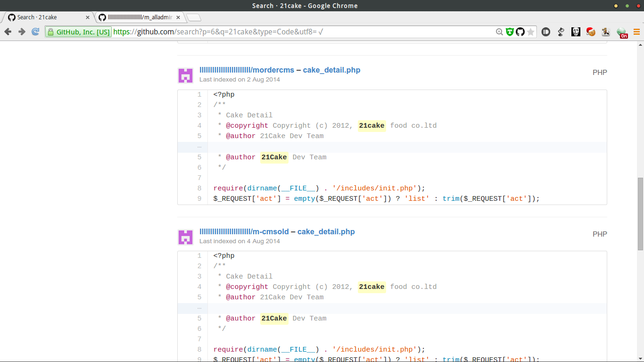
Task: Click "Last indexed on 4 Aug 2014" text
Action: (239, 241)
